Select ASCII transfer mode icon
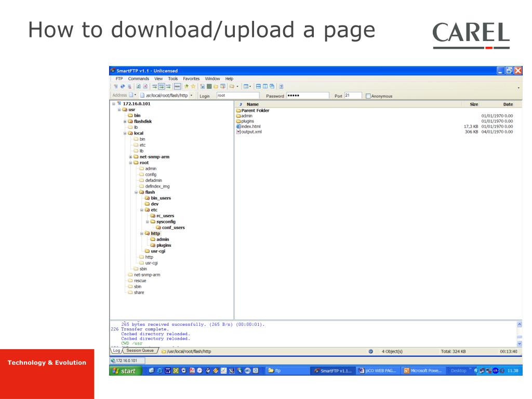532x399 pixels. [154, 87]
